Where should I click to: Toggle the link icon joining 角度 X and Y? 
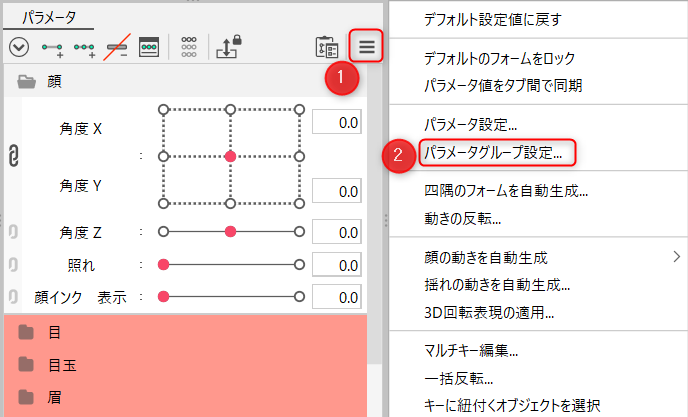point(14,156)
